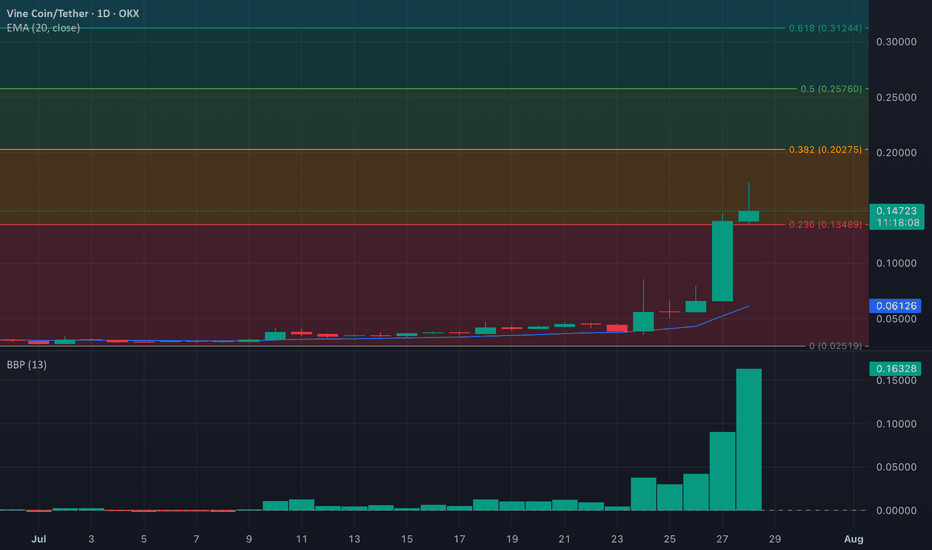Select the BBP (13) indicator label
This screenshot has height=550, width=932.
click(27, 364)
